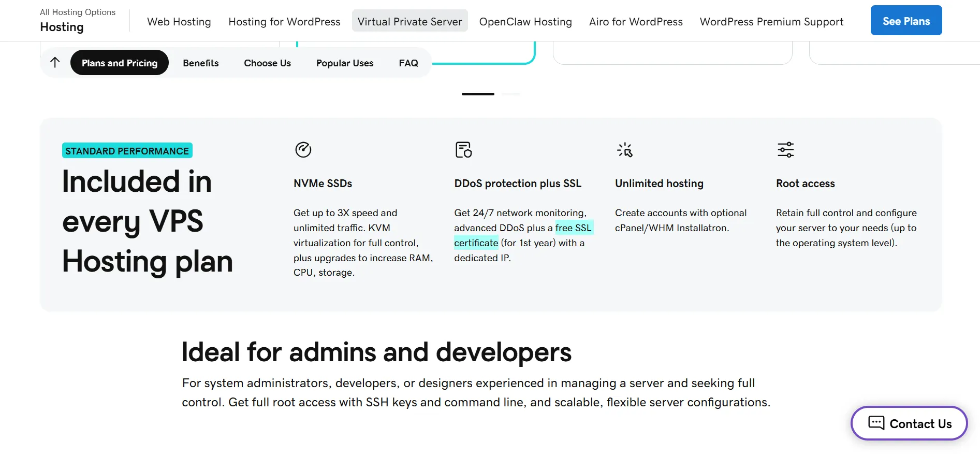Click the Included in every VPS Hosting plan heading
Image resolution: width=980 pixels, height=454 pixels.
[148, 221]
